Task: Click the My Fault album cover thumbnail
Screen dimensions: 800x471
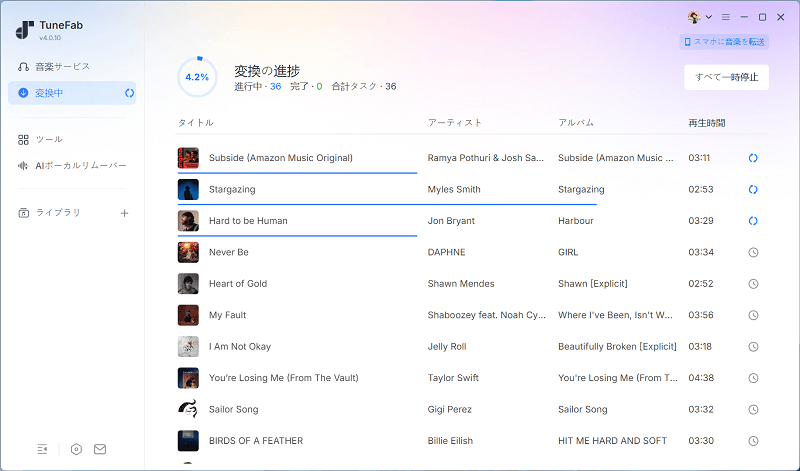Action: (188, 315)
